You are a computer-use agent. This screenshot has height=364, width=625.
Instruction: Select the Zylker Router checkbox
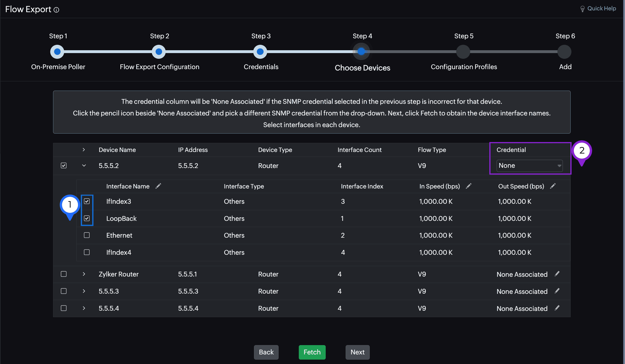pos(64,274)
